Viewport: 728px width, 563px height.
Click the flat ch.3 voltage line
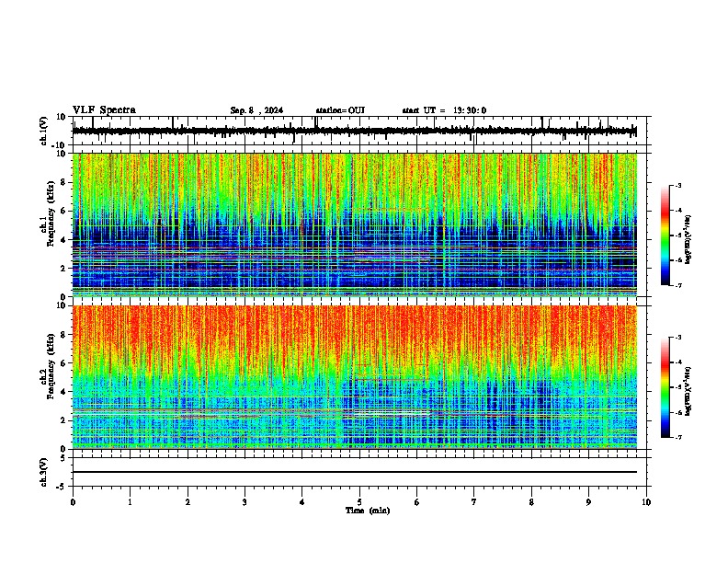(355, 472)
